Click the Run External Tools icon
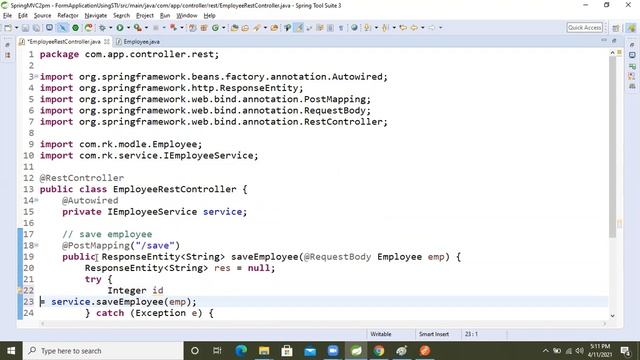This screenshot has width=640, height=360. point(138,28)
